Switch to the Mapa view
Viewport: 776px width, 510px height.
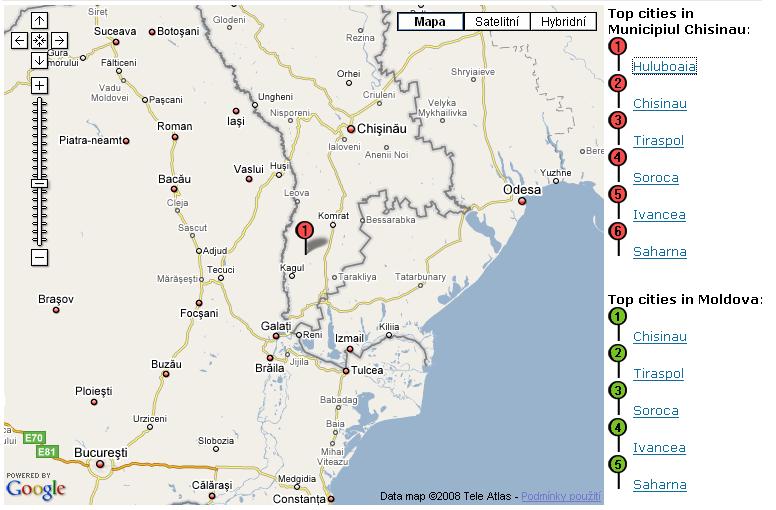[430, 22]
